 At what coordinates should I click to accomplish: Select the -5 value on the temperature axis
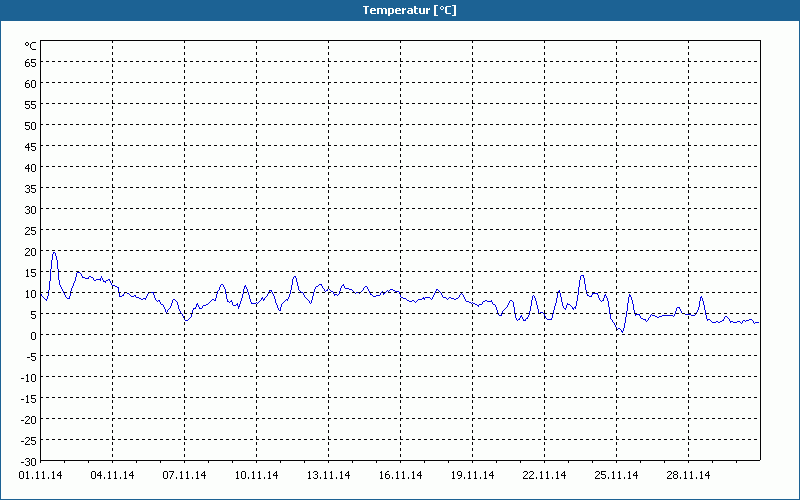[x=31, y=357]
